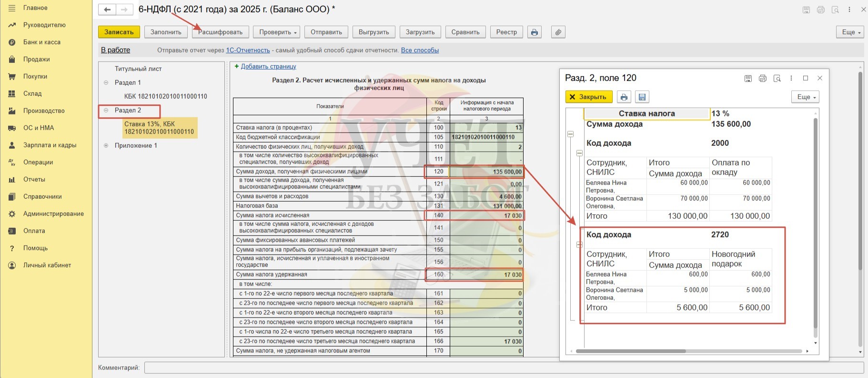Click the print icon in report toolbar
868x378 pixels.
tap(534, 32)
